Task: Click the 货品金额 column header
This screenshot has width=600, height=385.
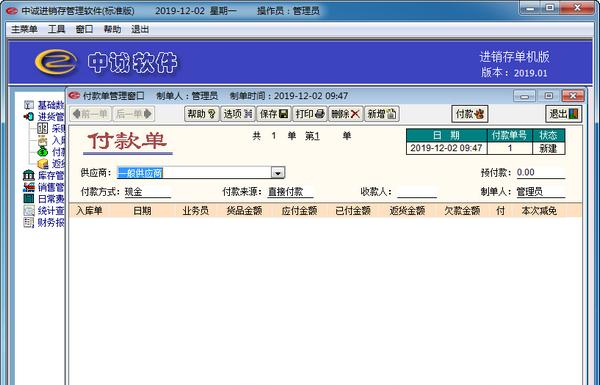Action: pyautogui.click(x=245, y=210)
